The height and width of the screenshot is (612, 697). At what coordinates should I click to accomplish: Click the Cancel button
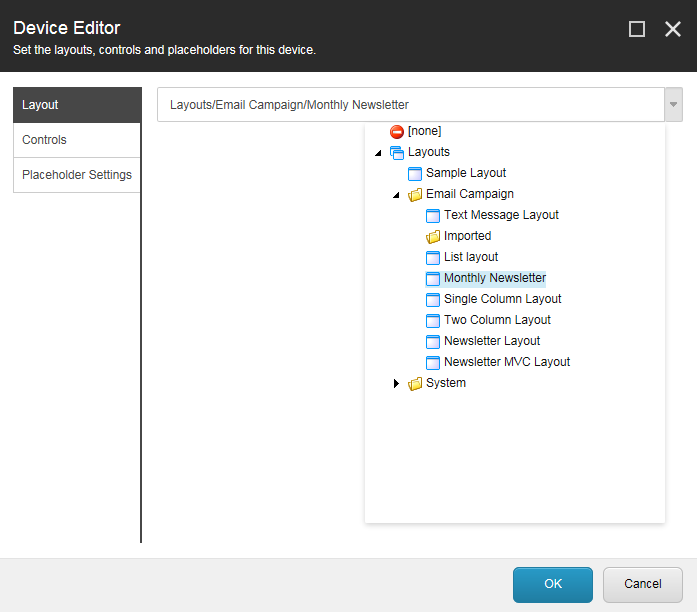(642, 584)
